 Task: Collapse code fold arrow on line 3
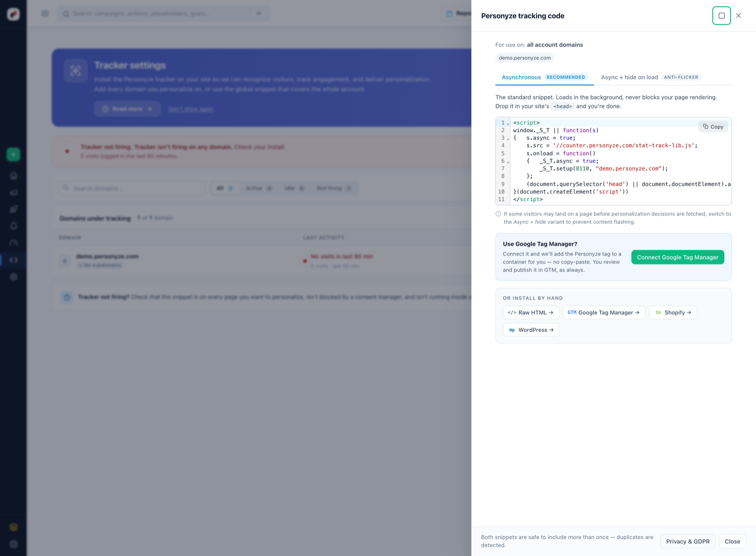pos(508,139)
